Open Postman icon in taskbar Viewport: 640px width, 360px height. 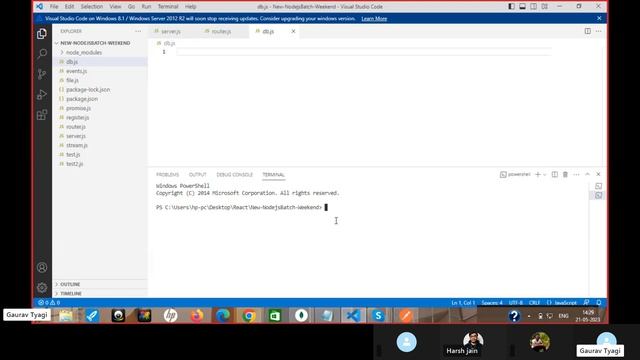tap(405, 316)
